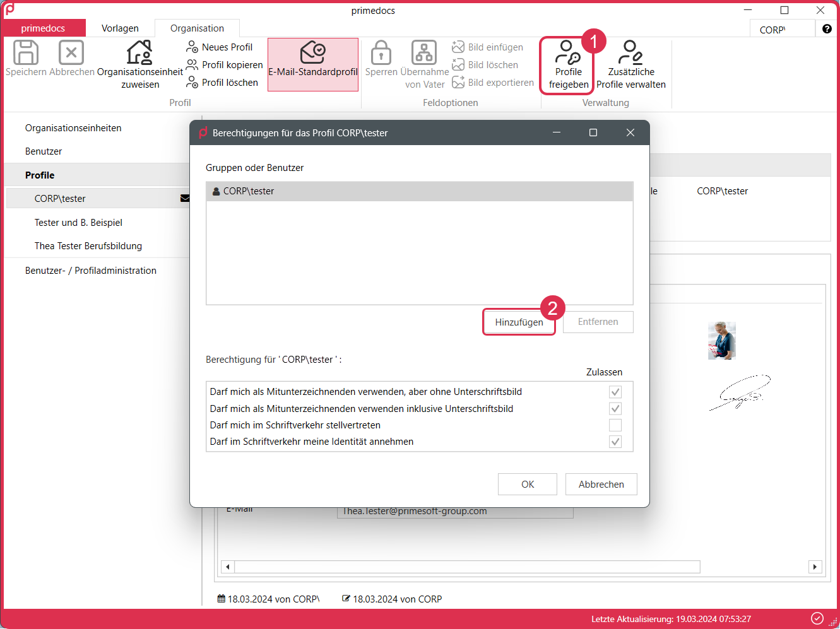The height and width of the screenshot is (629, 840).
Task: Click Bild exportieren in Feldoptionen
Action: click(493, 83)
